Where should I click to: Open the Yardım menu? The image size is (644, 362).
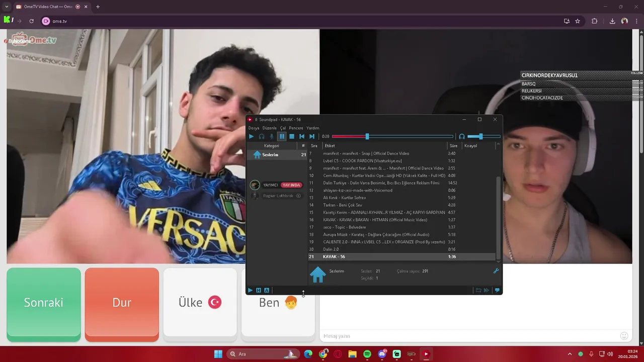(313, 128)
